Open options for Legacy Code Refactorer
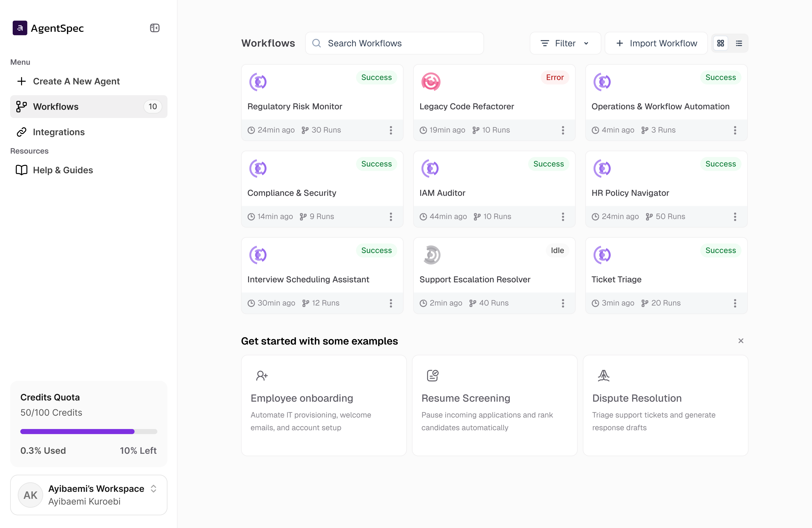The image size is (812, 528). coord(563,130)
